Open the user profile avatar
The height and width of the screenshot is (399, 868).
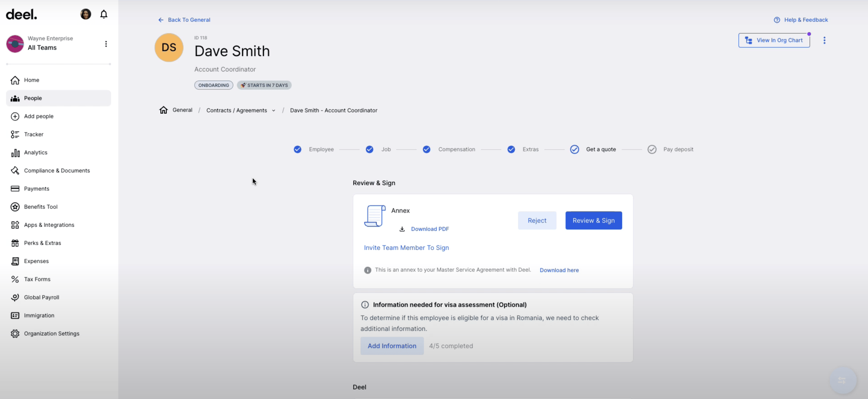[x=86, y=14]
